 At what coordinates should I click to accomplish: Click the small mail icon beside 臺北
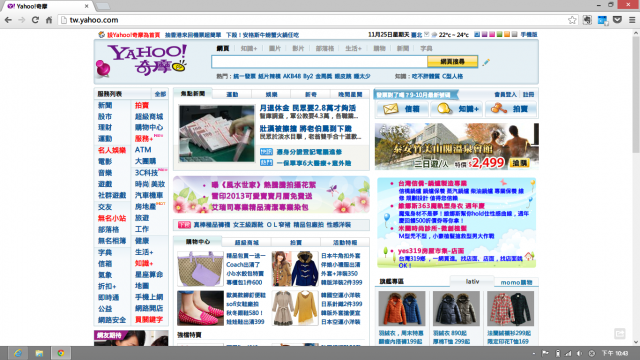tap(427, 34)
